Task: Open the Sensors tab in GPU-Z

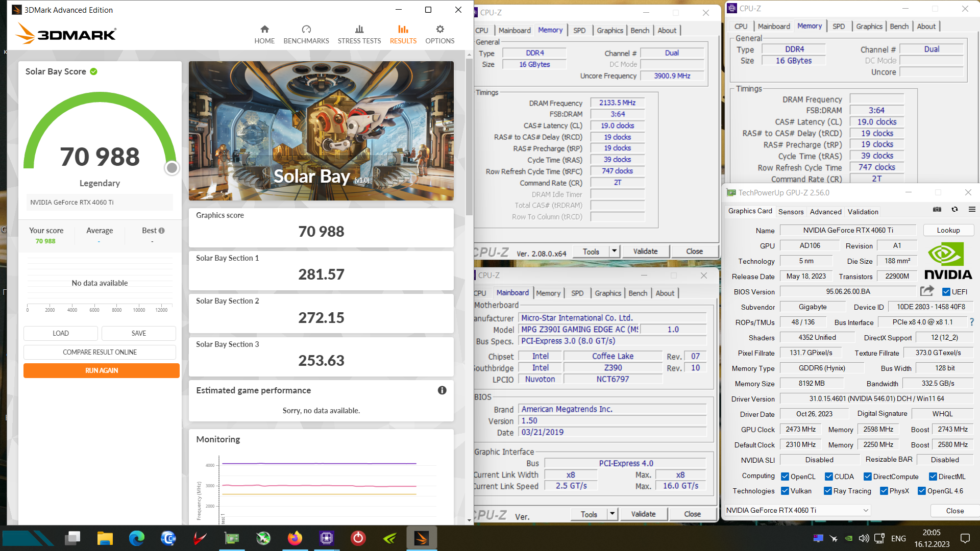Action: [791, 212]
